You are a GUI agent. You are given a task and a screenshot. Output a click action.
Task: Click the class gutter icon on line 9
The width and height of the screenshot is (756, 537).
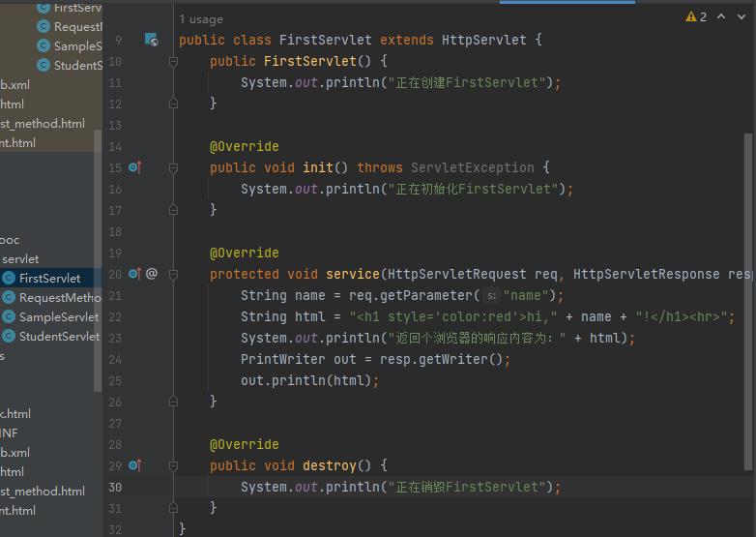coord(151,40)
